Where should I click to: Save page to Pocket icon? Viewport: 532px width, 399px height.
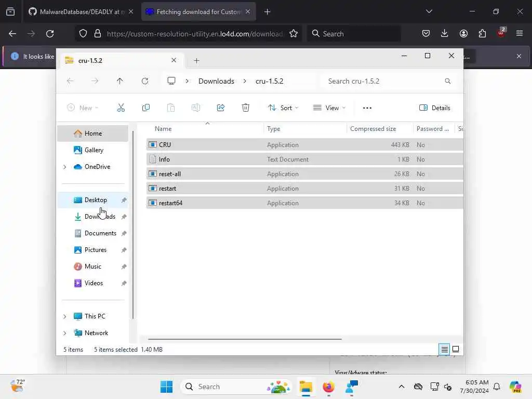pyautogui.click(x=426, y=34)
